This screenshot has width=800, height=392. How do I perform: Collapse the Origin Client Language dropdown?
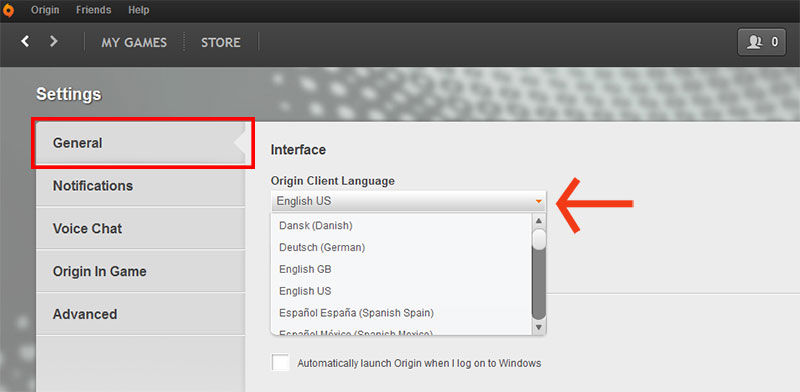[409, 201]
